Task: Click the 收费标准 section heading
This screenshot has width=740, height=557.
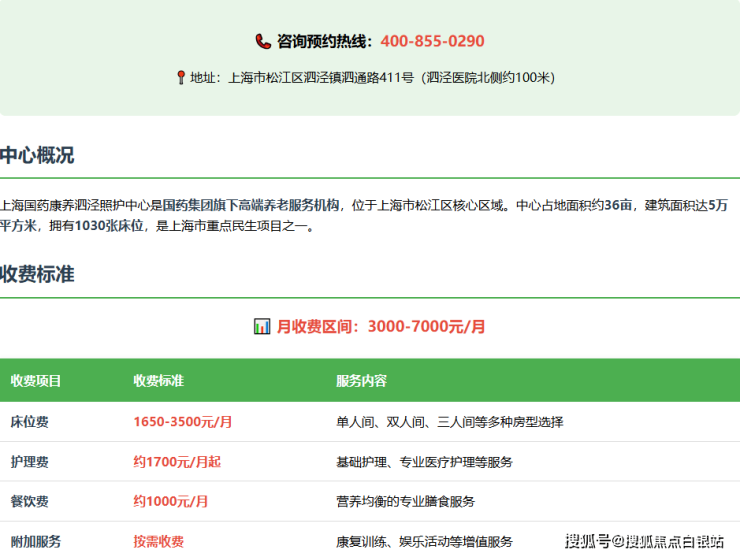Action: point(37,275)
